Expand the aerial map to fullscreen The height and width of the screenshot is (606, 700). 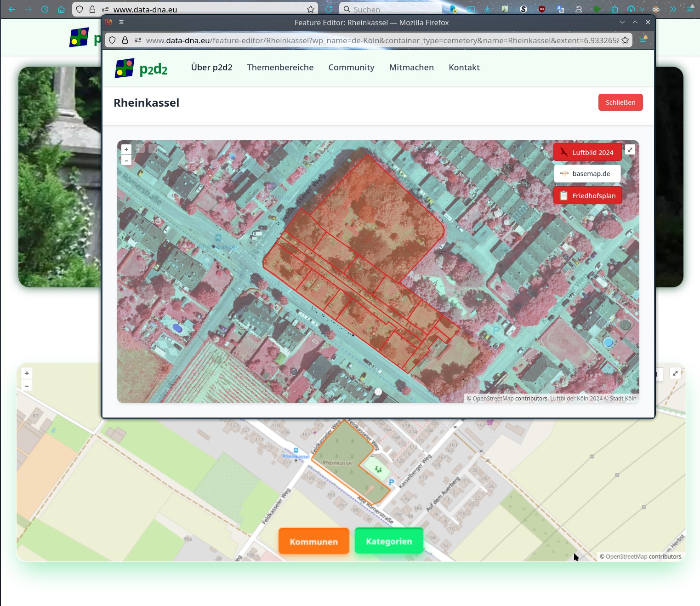(x=630, y=149)
